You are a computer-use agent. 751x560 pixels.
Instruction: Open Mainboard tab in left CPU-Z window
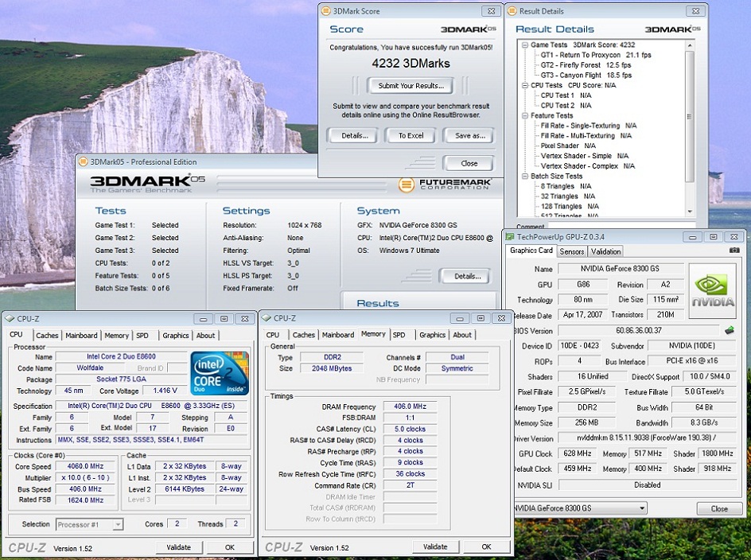81,336
